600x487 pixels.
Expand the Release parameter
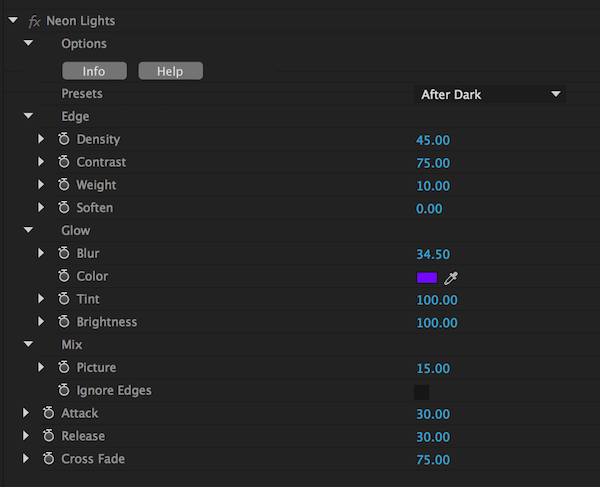click(x=27, y=436)
